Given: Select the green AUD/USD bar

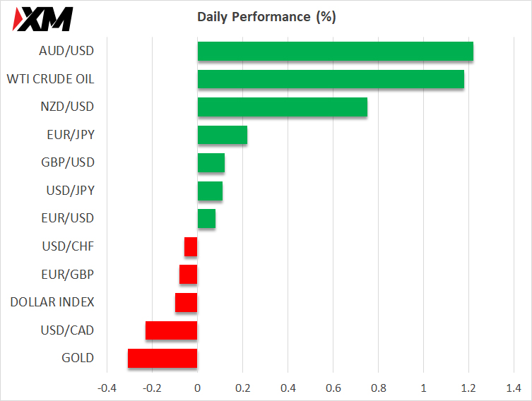Looking at the screenshot, I should (335, 52).
